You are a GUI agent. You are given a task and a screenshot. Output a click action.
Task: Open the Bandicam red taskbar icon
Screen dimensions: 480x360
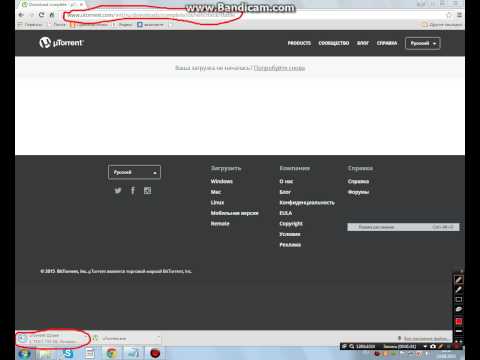coord(155,353)
